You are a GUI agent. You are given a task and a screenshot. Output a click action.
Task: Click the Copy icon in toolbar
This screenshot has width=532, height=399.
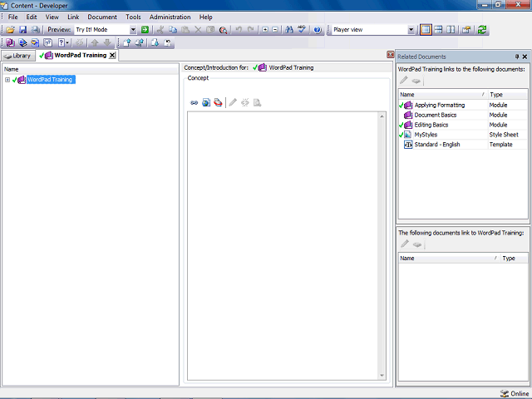[173, 30]
